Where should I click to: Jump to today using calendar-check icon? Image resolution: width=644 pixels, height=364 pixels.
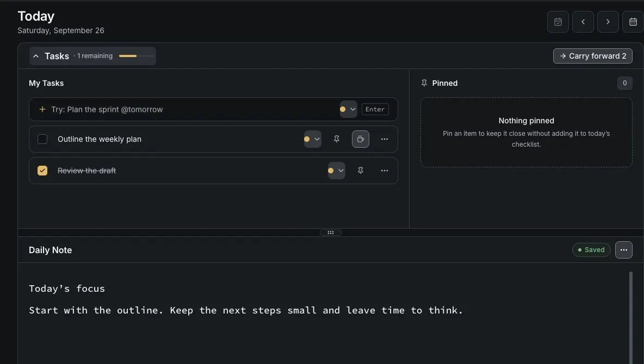(x=558, y=22)
